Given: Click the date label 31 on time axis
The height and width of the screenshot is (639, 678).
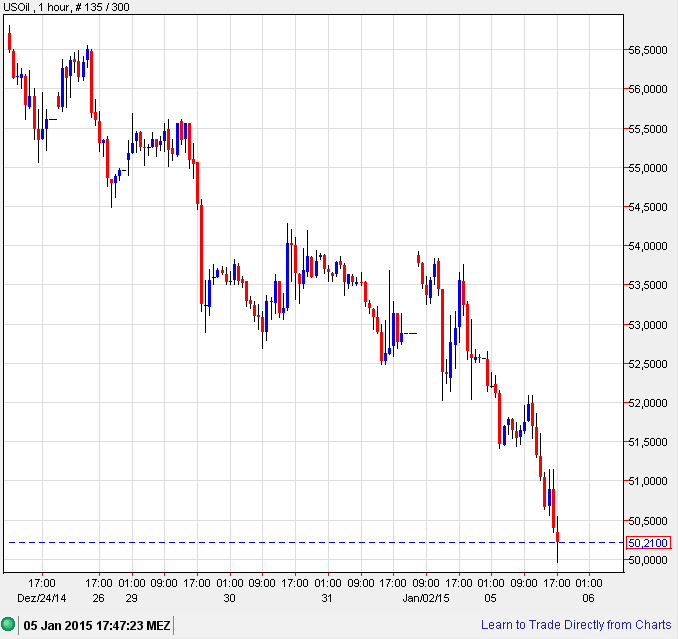Looking at the screenshot, I should click(327, 598).
